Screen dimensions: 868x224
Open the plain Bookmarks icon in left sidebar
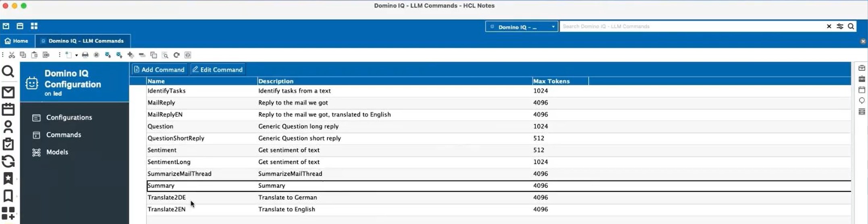pos(8,196)
